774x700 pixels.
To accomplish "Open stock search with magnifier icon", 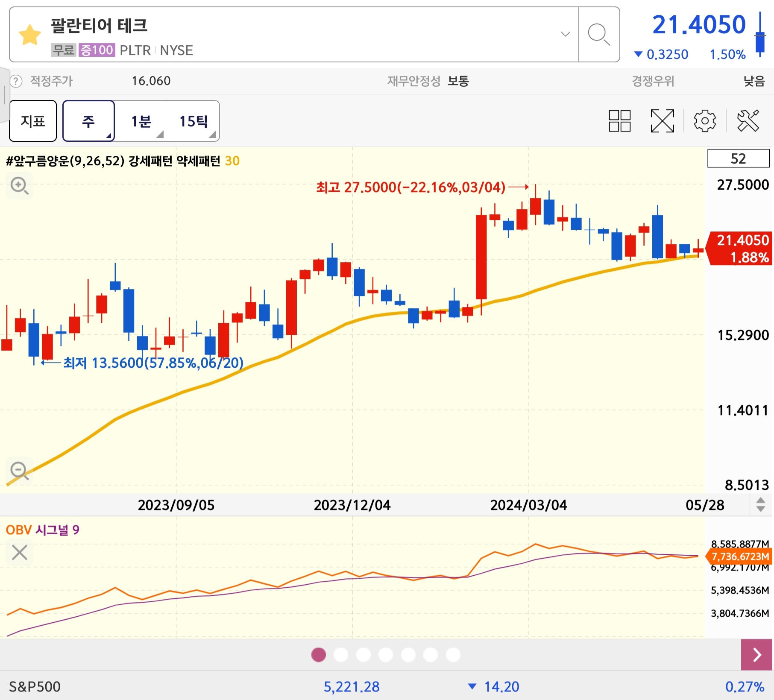I will coord(598,34).
